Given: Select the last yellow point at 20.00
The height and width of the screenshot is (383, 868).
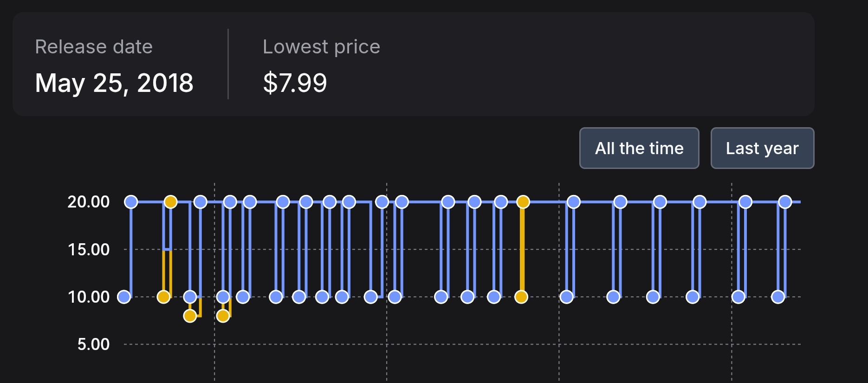Looking at the screenshot, I should 523,202.
